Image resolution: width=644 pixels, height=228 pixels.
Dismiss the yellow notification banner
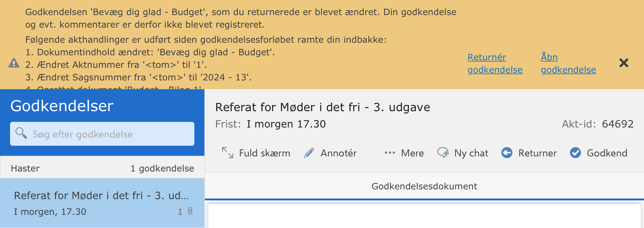tap(624, 63)
